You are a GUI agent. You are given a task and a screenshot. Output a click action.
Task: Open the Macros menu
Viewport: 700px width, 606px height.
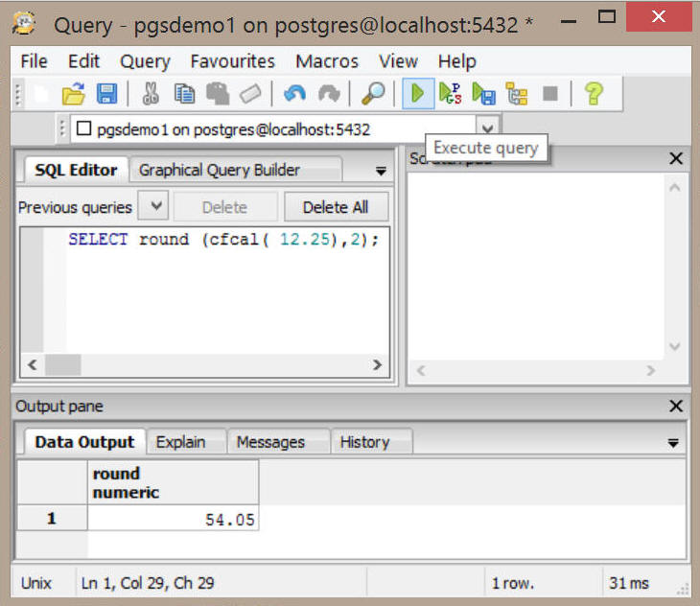coord(327,61)
